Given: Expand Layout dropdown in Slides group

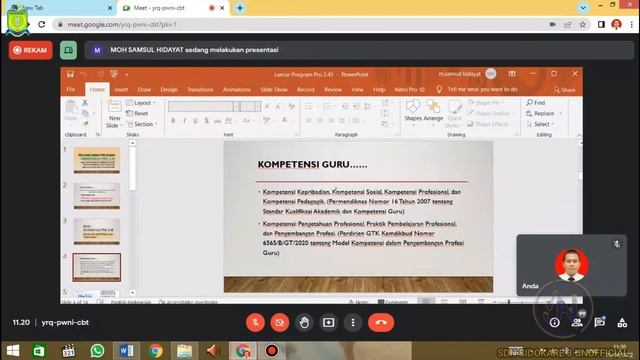Looking at the screenshot, I should 141,103.
